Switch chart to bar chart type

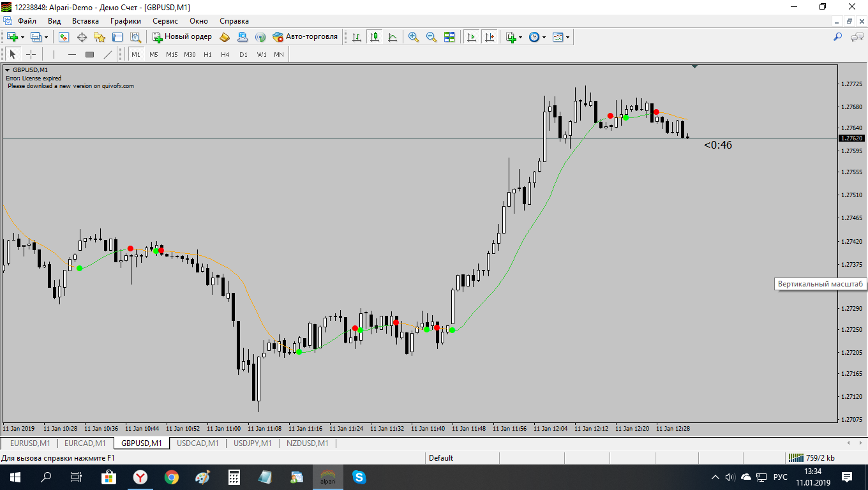pos(357,37)
